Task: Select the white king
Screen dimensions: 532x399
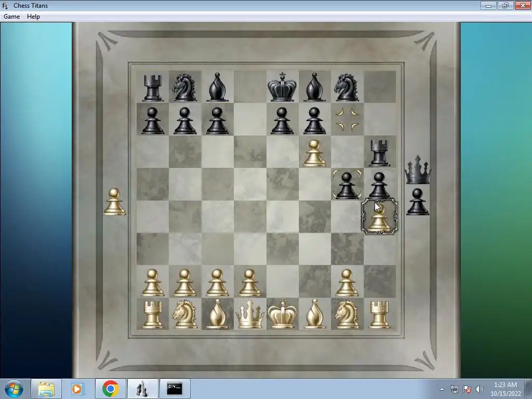Action: tap(282, 314)
